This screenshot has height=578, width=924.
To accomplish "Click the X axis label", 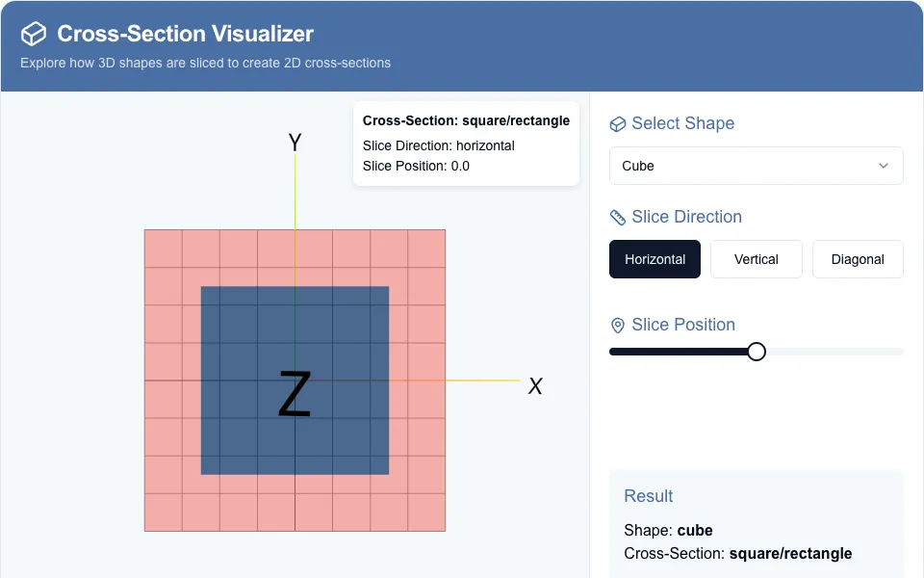I will 535,386.
